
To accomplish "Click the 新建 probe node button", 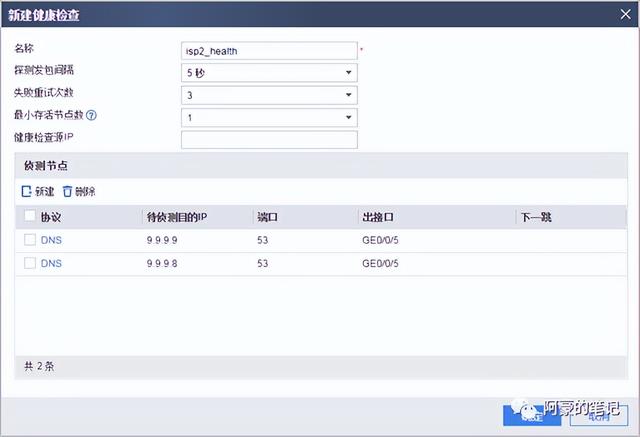I will (x=38, y=191).
